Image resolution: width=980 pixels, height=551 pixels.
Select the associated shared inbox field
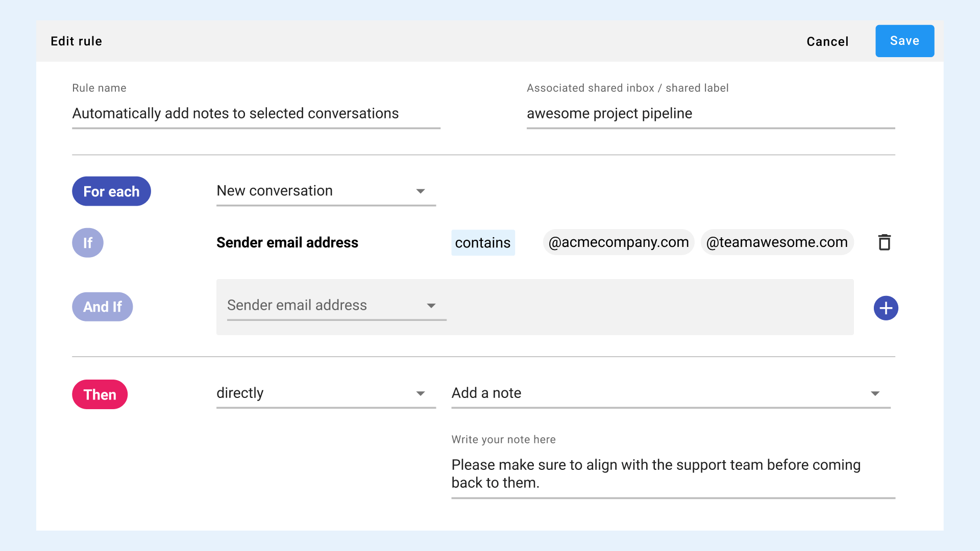[x=709, y=113]
